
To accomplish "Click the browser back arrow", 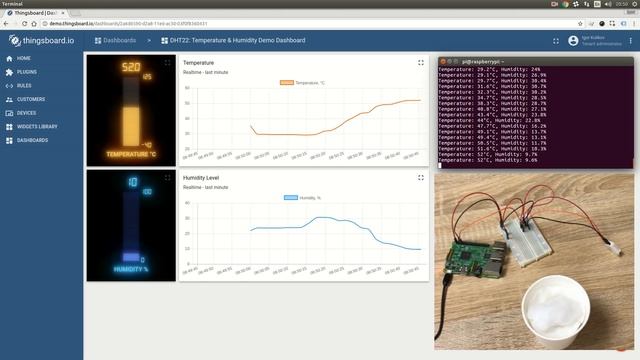I will tap(6, 24).
